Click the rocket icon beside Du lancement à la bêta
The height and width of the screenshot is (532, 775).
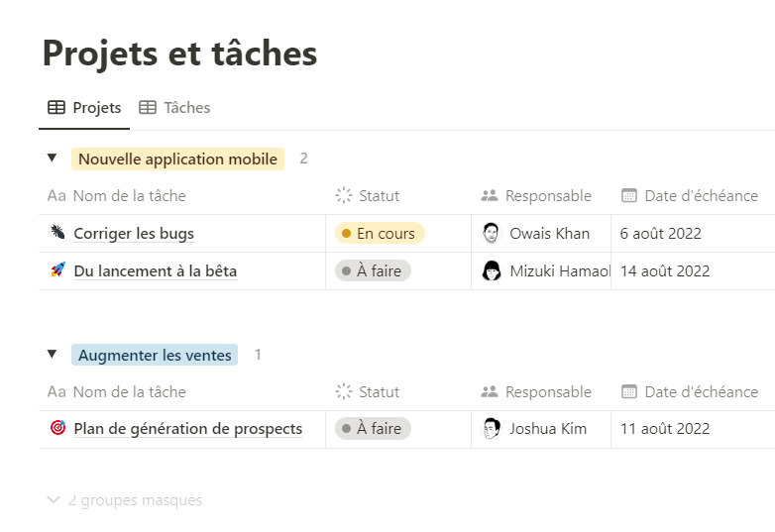57,269
